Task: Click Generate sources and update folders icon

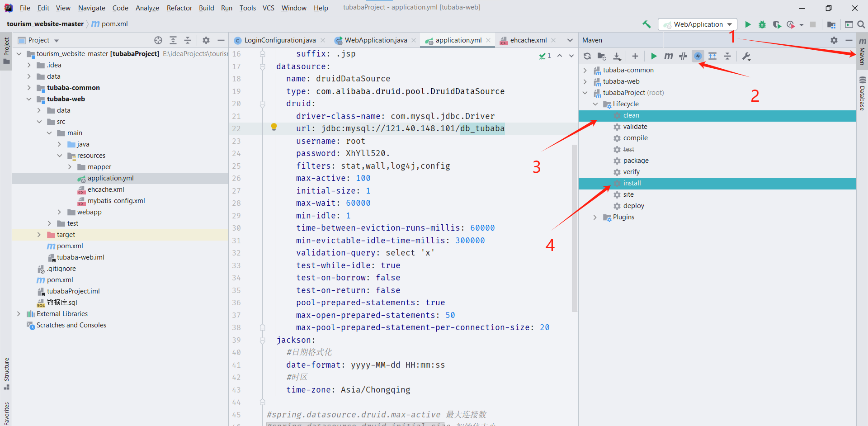Action: (x=602, y=56)
